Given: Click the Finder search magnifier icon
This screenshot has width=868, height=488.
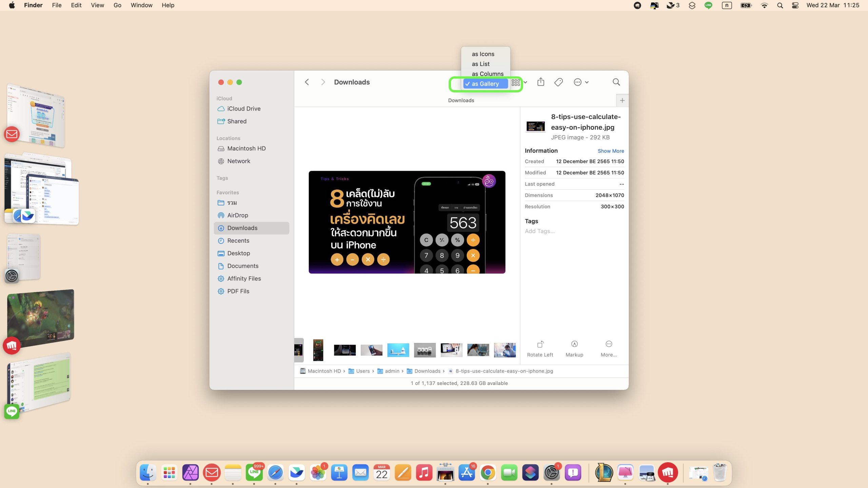Looking at the screenshot, I should 616,82.
